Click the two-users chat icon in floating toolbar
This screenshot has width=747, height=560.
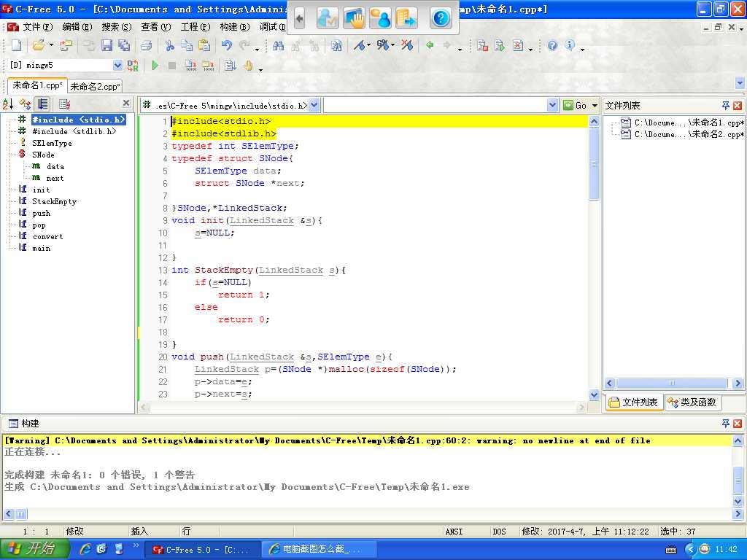379,18
